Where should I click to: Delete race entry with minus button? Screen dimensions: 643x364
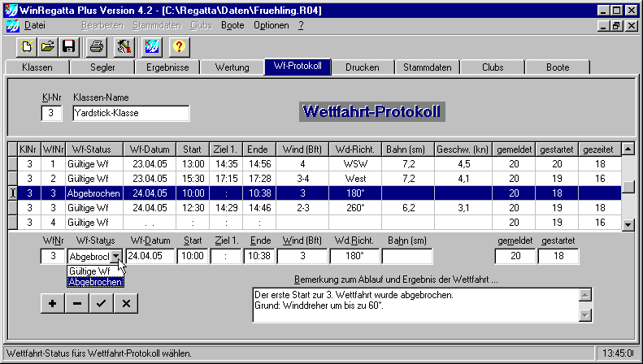click(x=76, y=303)
